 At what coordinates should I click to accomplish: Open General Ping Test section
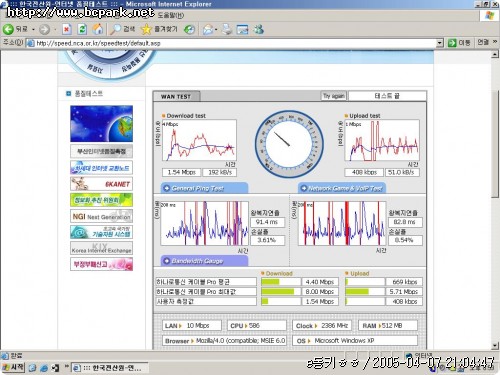[x=204, y=188]
